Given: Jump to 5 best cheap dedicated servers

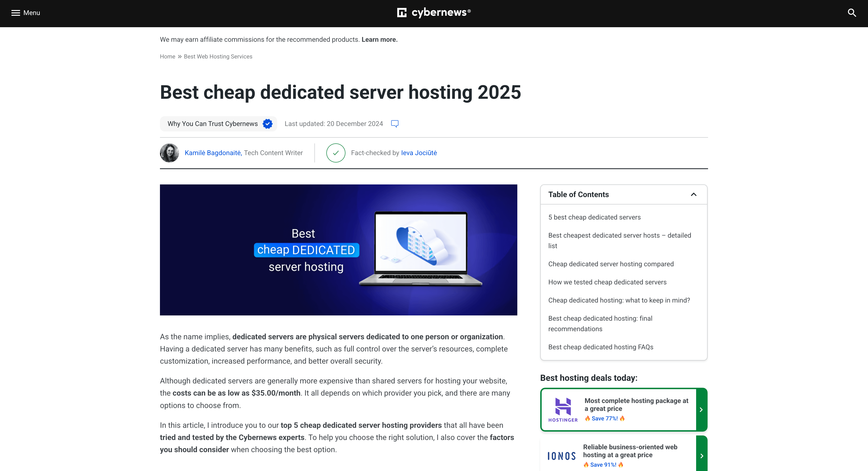Looking at the screenshot, I should coord(594,217).
